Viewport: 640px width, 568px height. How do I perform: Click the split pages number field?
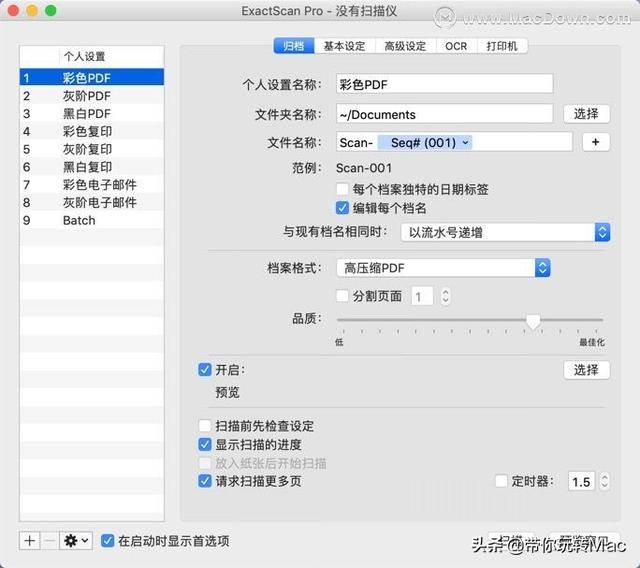pos(422,296)
